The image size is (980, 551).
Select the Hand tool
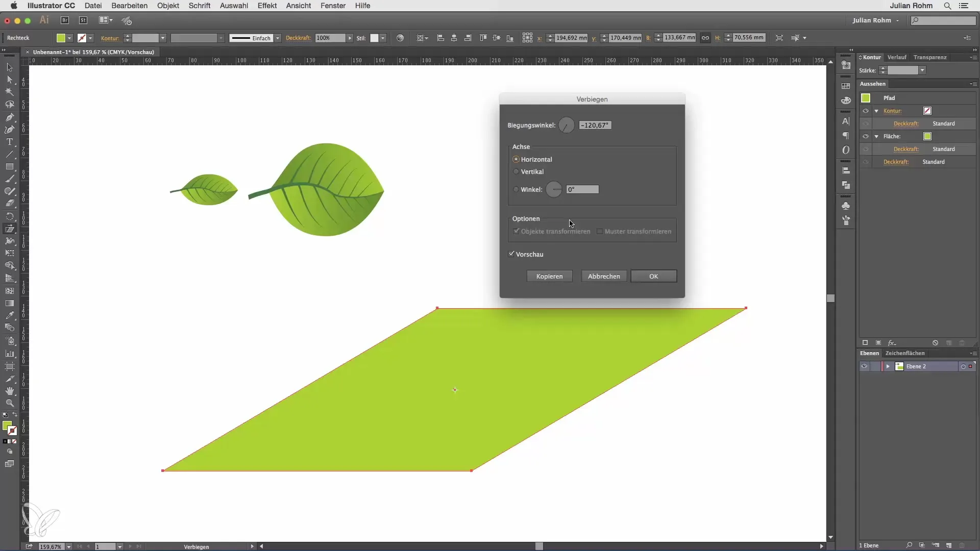coord(9,391)
